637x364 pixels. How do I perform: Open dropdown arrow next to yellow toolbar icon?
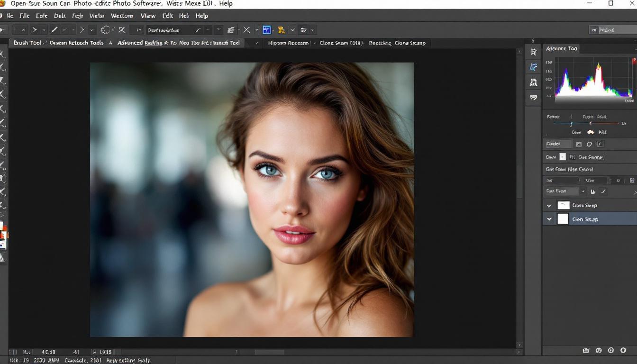292,30
